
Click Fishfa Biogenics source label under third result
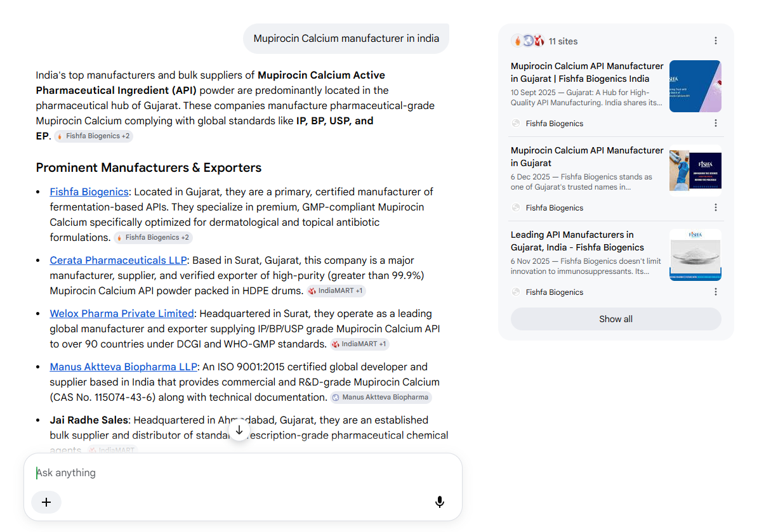click(554, 292)
